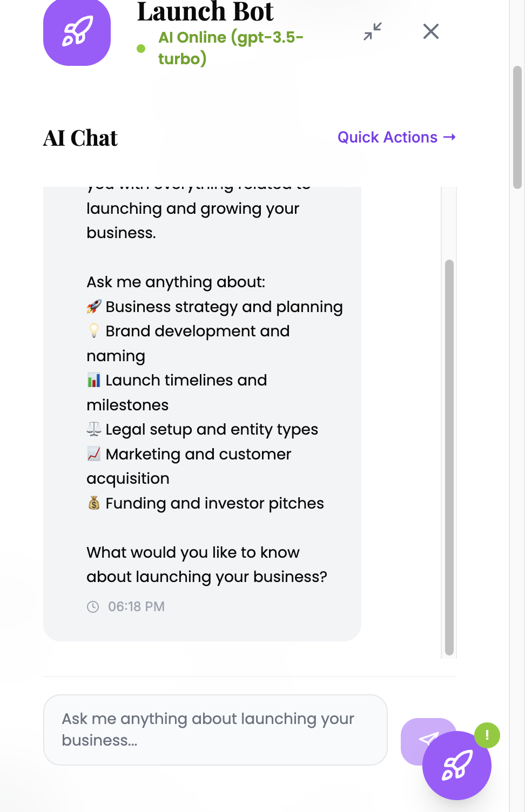This screenshot has height=812, width=525.
Task: Open the Quick Actions link
Action: point(387,137)
